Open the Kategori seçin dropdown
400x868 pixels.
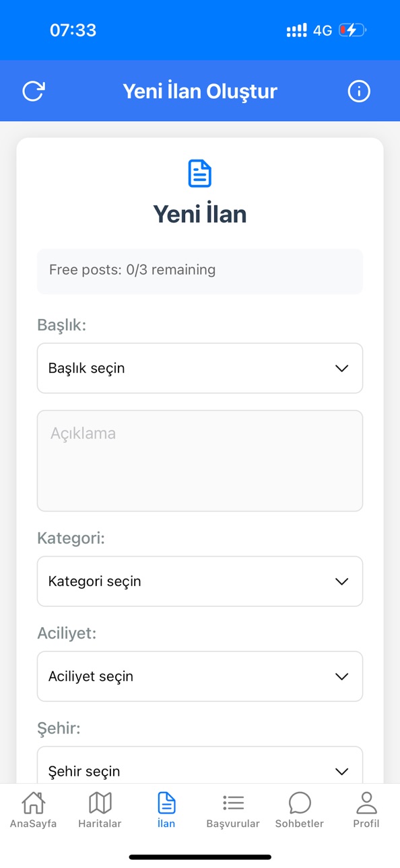[x=200, y=581]
